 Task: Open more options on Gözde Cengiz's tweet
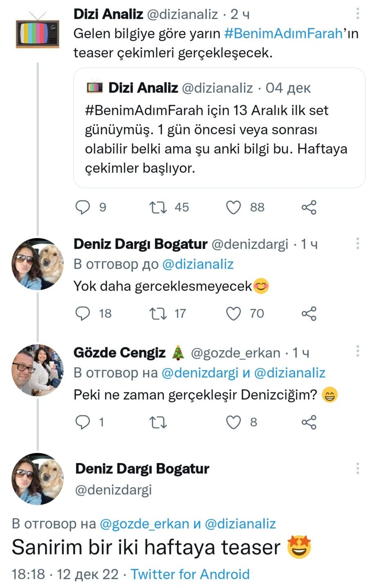pos(358,351)
